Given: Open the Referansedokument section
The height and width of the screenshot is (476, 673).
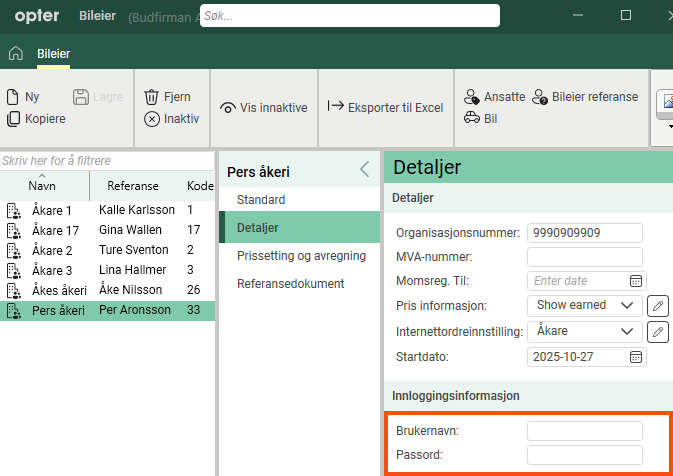Looking at the screenshot, I should pyautogui.click(x=290, y=284).
